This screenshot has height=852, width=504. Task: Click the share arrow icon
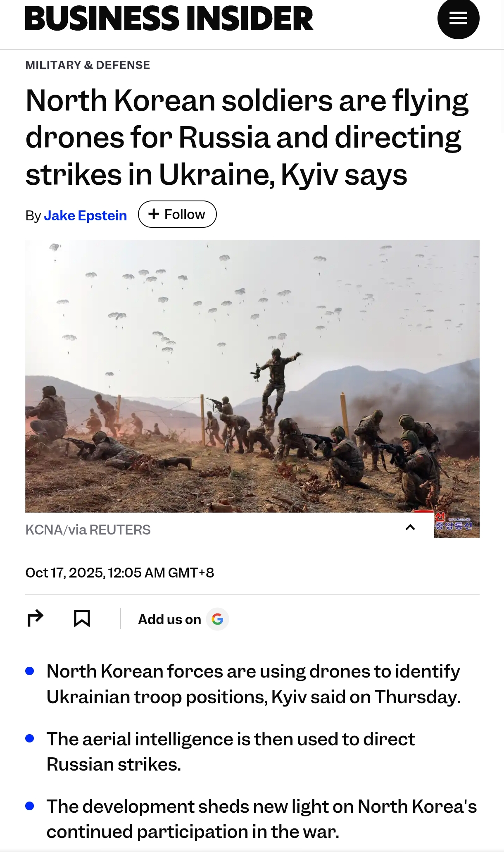coord(35,618)
